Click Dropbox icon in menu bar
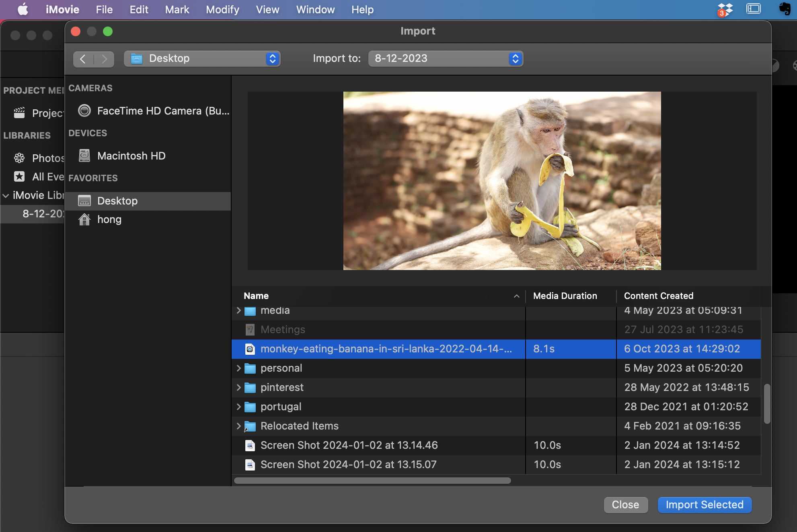The image size is (797, 532). pos(725,9)
